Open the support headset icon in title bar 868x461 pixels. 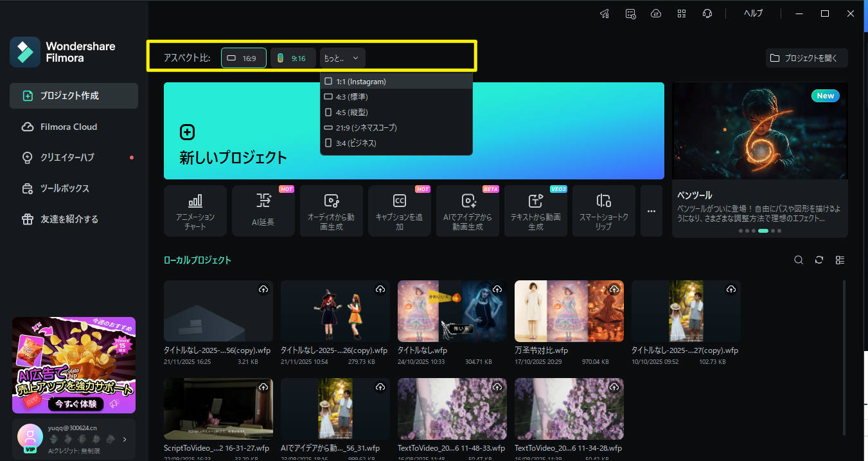click(x=707, y=13)
